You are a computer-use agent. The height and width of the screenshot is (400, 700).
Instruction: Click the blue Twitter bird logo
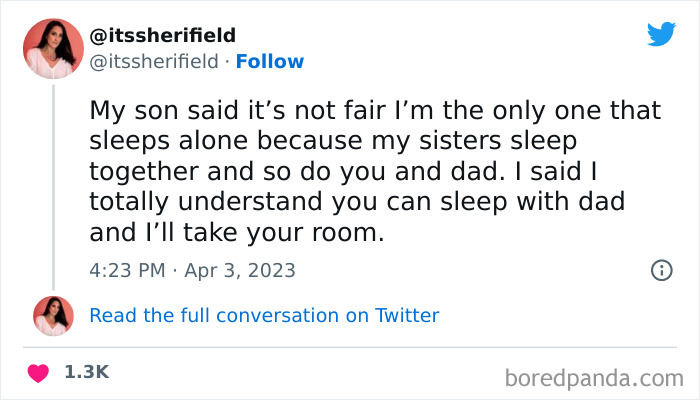(x=661, y=34)
